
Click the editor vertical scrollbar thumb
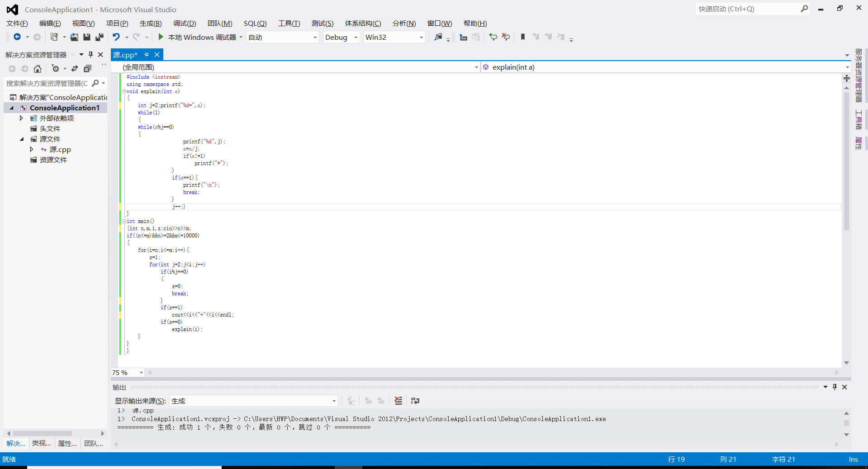click(x=846, y=161)
